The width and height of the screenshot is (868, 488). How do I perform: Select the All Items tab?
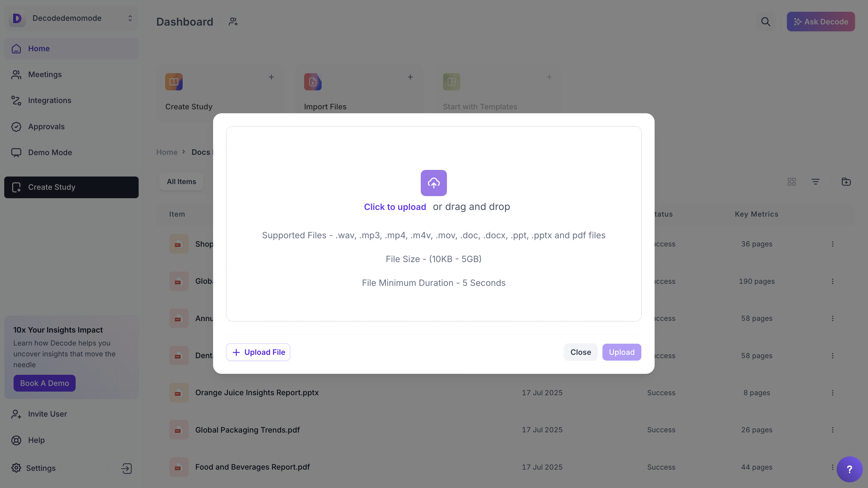coord(181,182)
